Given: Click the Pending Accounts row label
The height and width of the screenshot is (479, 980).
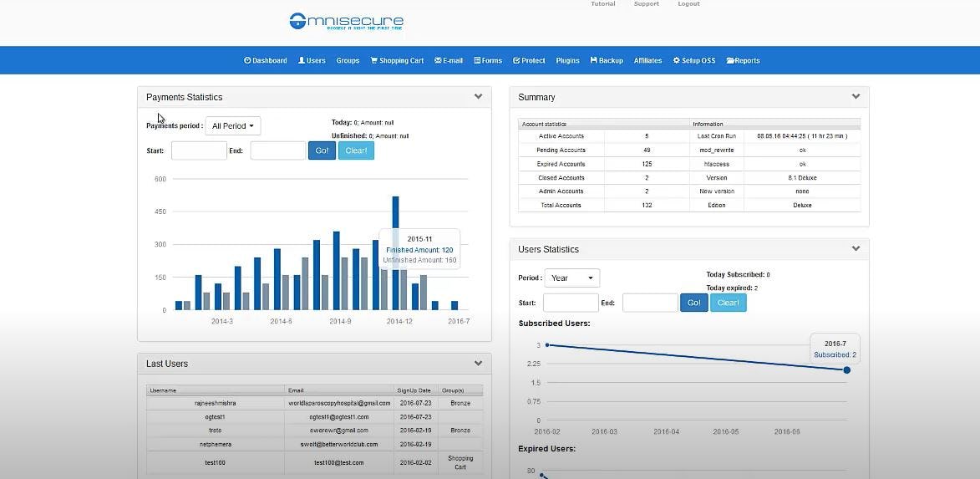Looking at the screenshot, I should click(x=561, y=150).
